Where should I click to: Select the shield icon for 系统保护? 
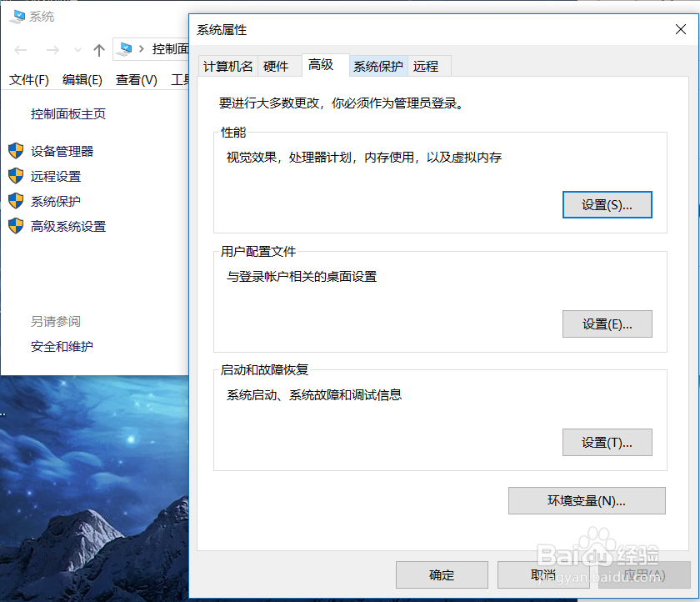15,201
